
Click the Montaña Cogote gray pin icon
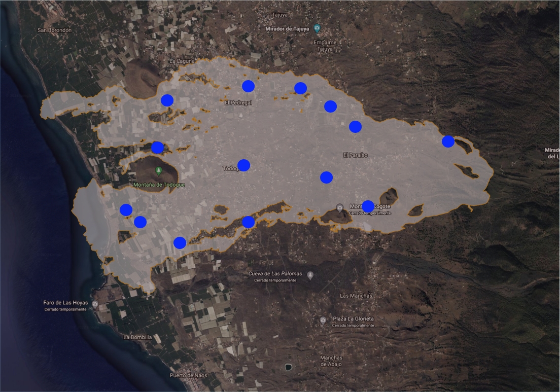tap(340, 208)
